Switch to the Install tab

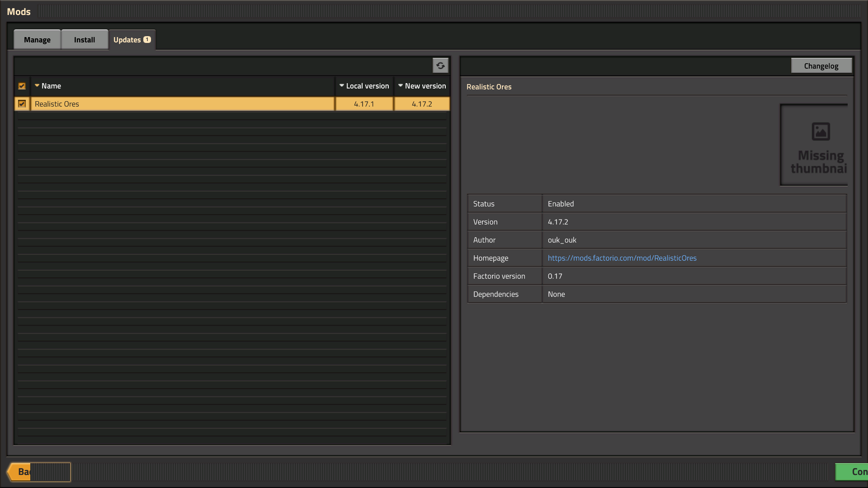(x=84, y=39)
